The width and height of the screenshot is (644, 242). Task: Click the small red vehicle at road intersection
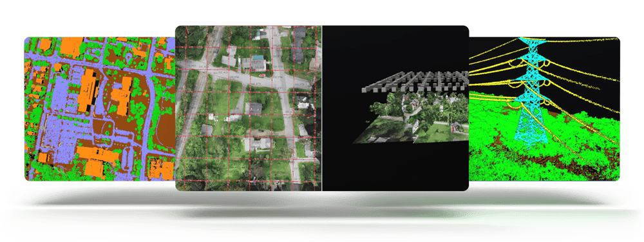261,75
